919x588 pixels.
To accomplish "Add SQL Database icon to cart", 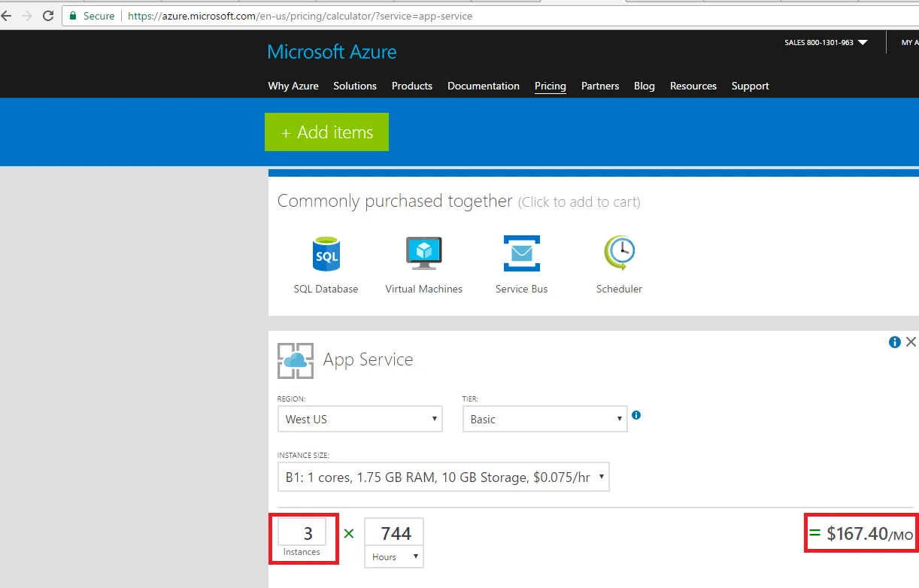I will click(326, 253).
